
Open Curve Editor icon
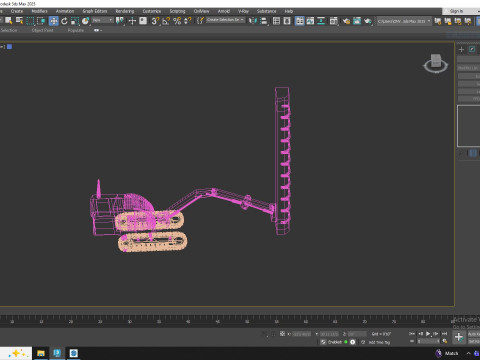coord(310,21)
